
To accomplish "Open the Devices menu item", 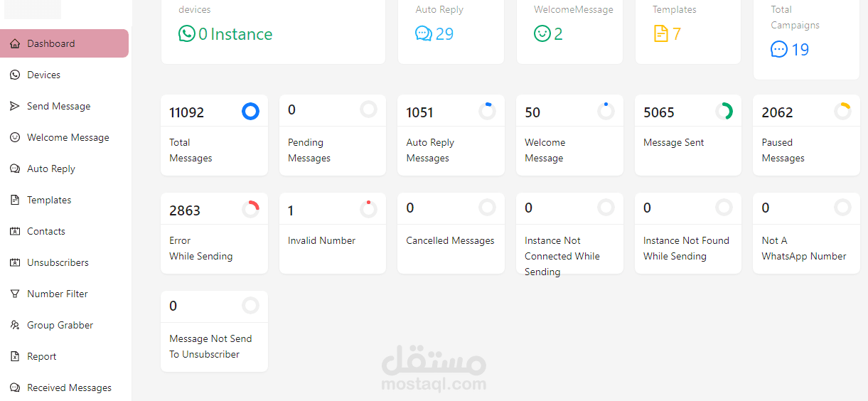I will [65, 75].
